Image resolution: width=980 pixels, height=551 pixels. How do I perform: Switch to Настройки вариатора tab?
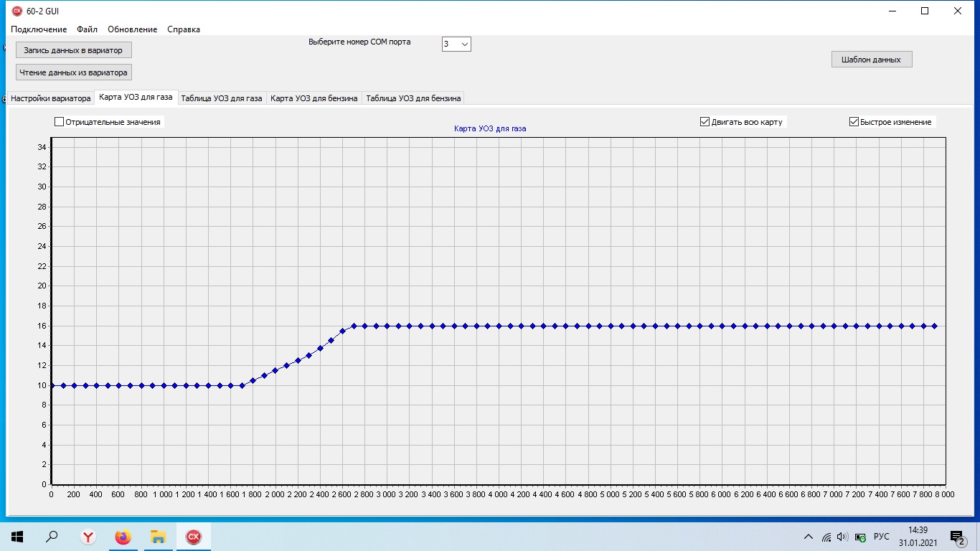pos(50,98)
